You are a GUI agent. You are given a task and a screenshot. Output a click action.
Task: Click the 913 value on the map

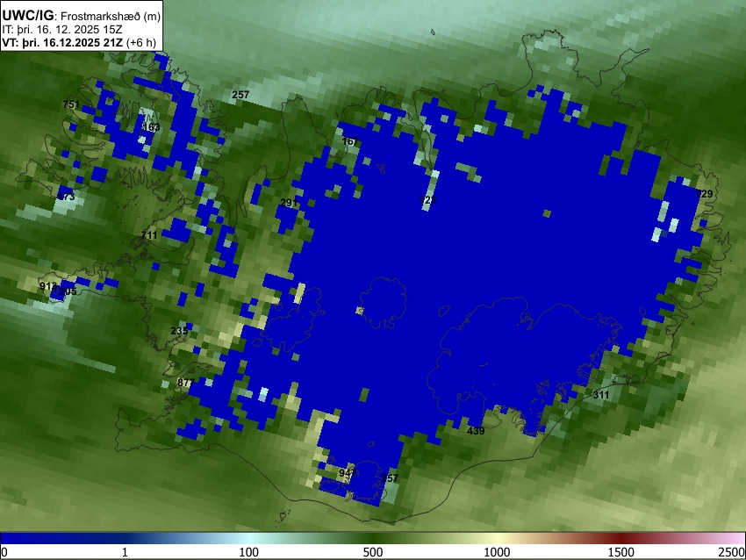(x=48, y=286)
